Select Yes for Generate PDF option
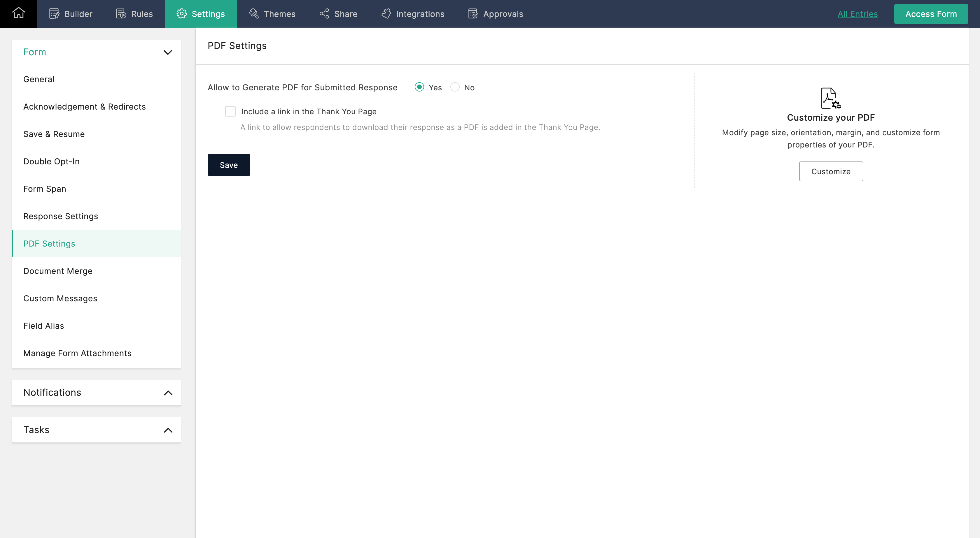The height and width of the screenshot is (538, 980). (419, 87)
